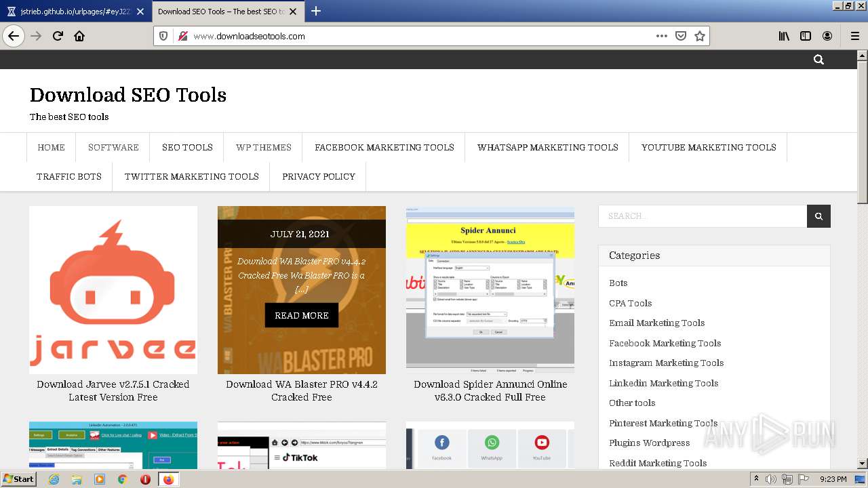Open the Windows Start menu
Viewport: 868px width, 488px height.
pyautogui.click(x=19, y=479)
